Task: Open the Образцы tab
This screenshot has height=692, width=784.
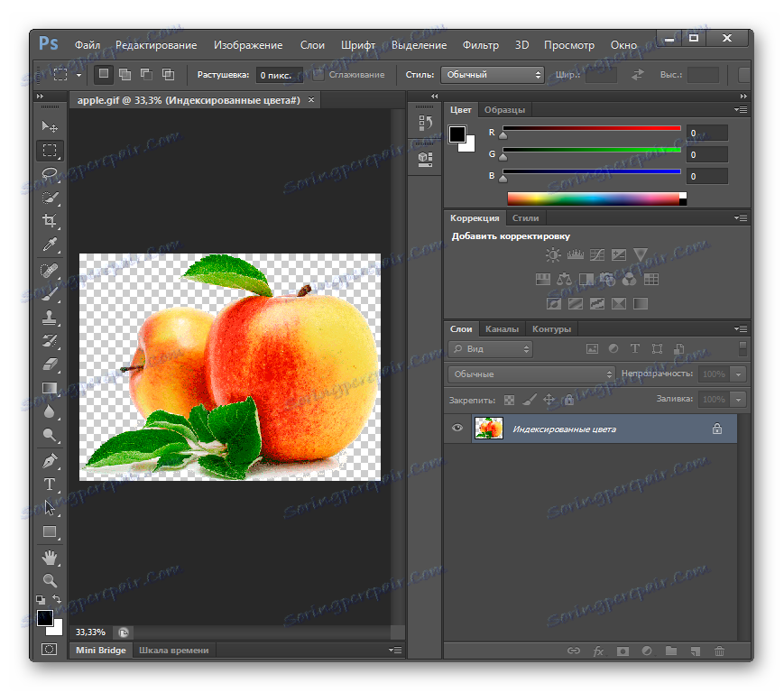Action: click(504, 110)
